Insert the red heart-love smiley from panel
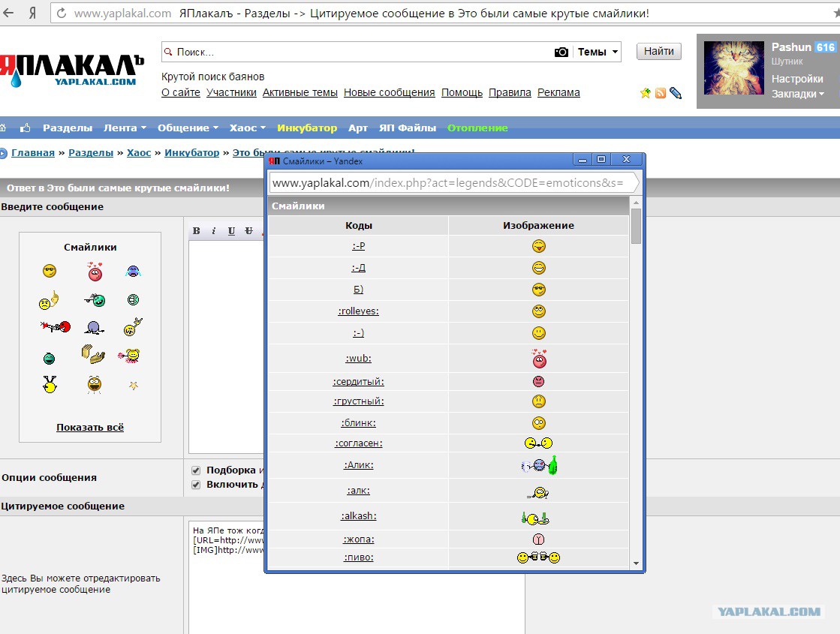The width and height of the screenshot is (840, 634). coord(95,272)
